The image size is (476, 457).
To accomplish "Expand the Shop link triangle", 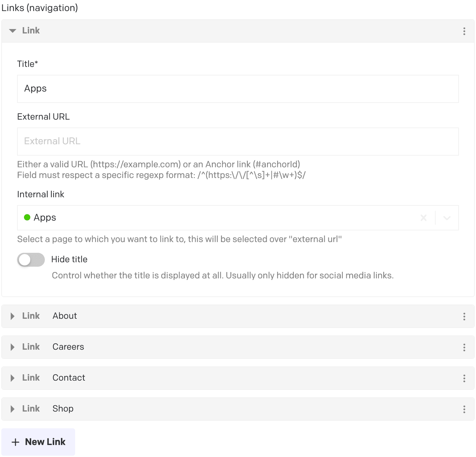I will [x=13, y=409].
